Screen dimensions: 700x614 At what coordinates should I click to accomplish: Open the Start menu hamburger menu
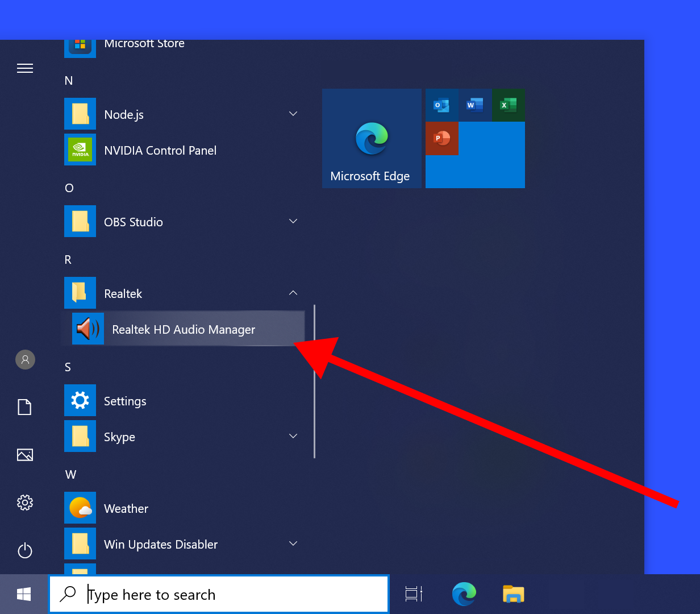(24, 68)
